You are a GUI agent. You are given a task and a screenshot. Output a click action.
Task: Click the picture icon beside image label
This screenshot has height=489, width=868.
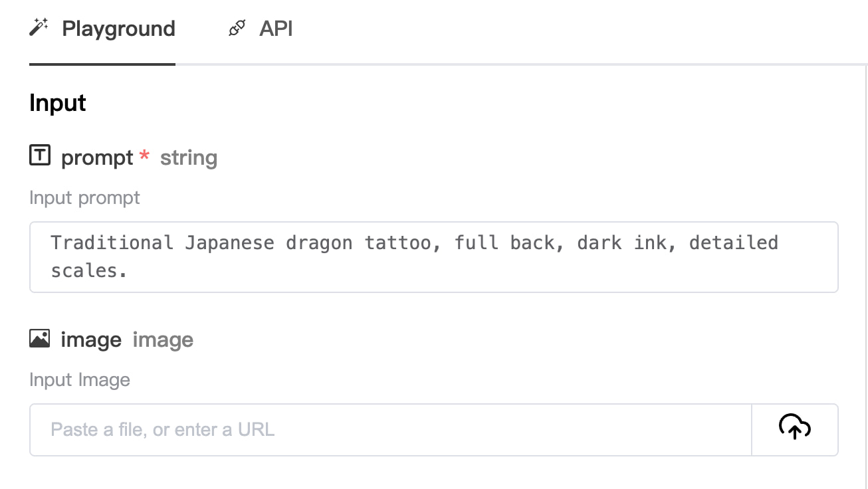[40, 339]
